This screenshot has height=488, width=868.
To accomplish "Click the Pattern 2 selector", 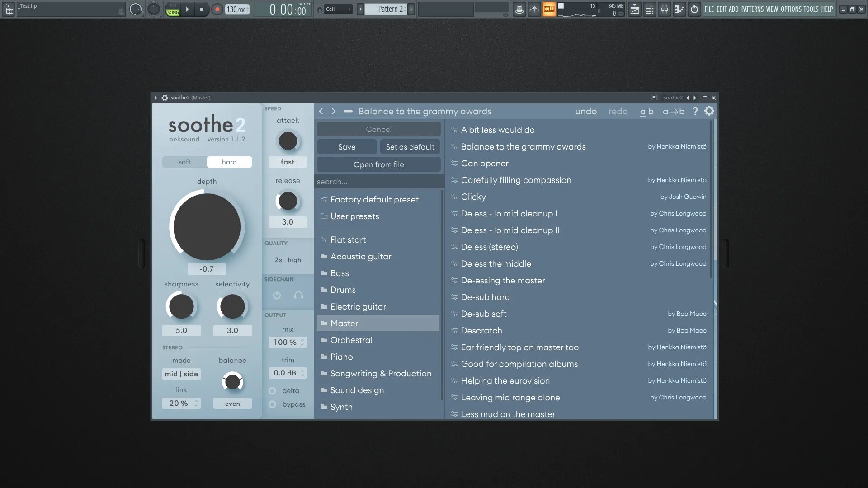I will [x=386, y=9].
